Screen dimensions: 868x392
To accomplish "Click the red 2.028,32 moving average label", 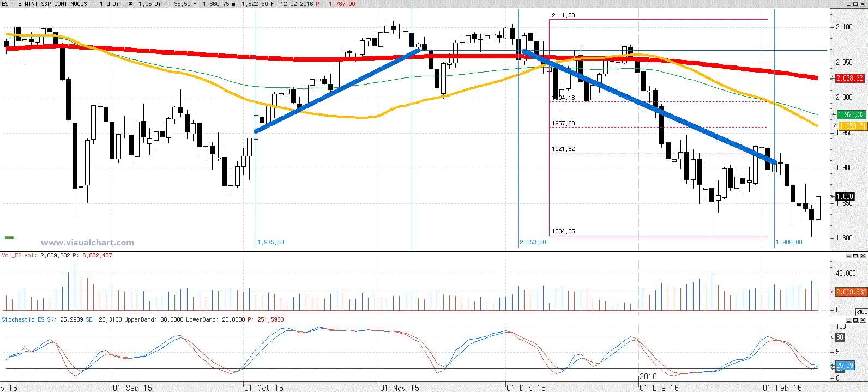I will (851, 79).
